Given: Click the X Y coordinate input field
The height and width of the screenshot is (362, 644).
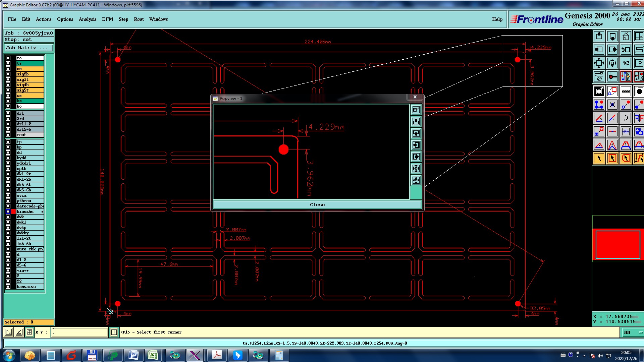Looking at the screenshot, I should (79, 332).
